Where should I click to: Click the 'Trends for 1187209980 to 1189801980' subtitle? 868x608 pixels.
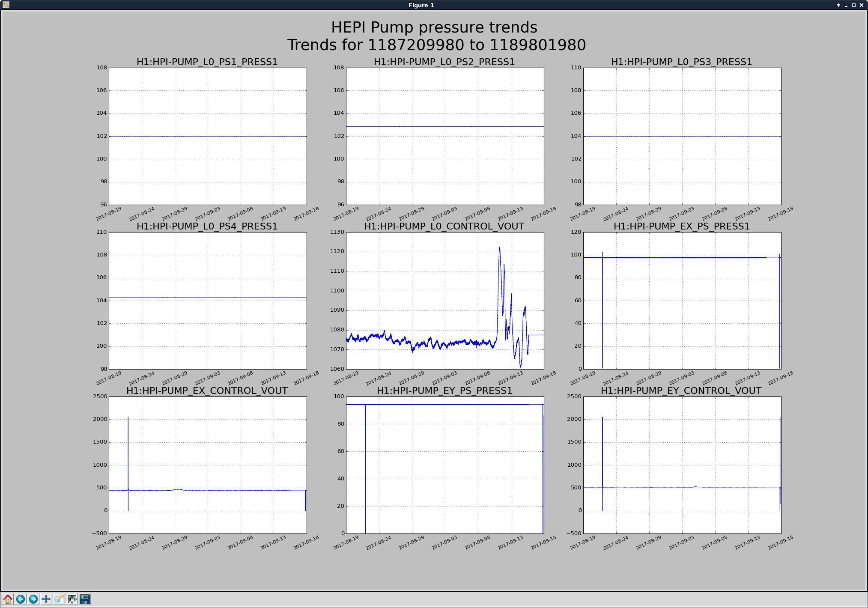click(x=436, y=45)
